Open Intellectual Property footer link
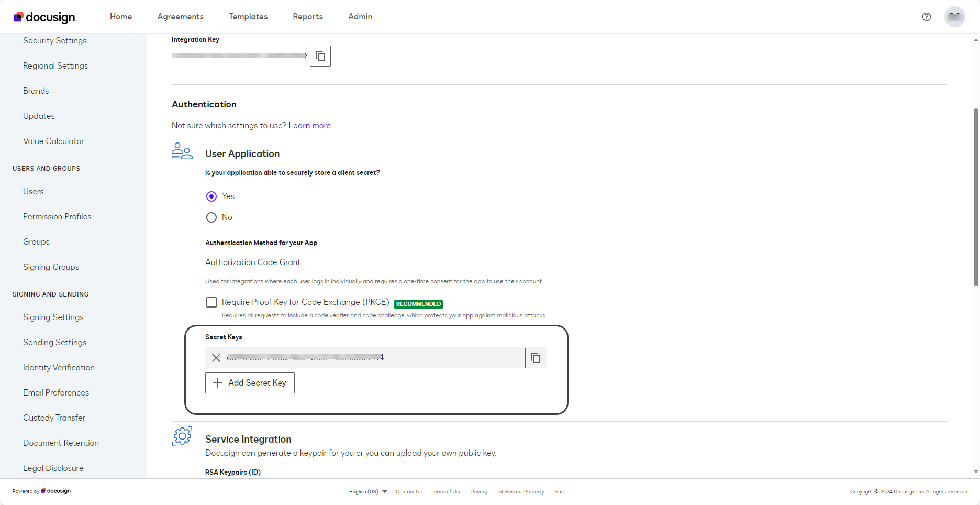This screenshot has width=980, height=505. [521, 492]
